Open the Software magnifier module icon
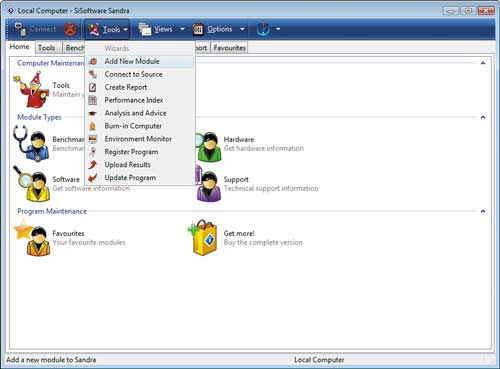500x369 pixels. point(31,184)
